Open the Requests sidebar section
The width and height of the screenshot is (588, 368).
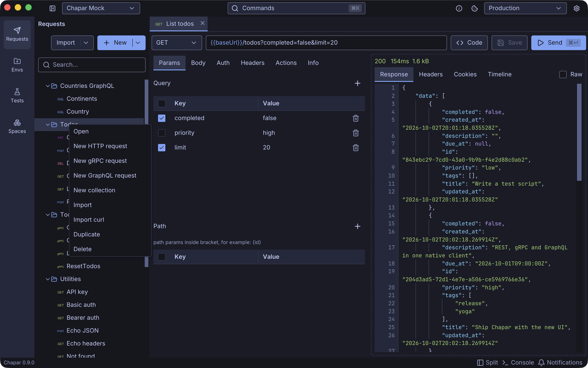tap(17, 35)
